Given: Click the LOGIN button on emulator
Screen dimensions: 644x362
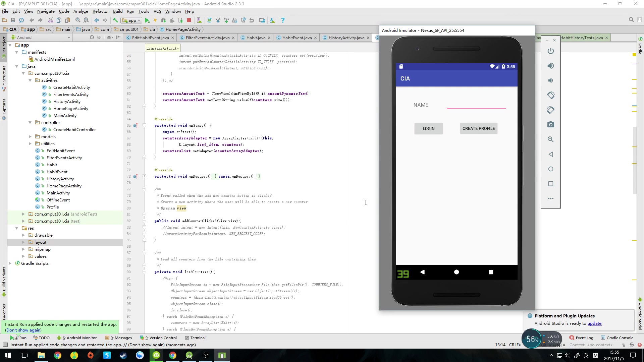Looking at the screenshot, I should click(x=429, y=128).
